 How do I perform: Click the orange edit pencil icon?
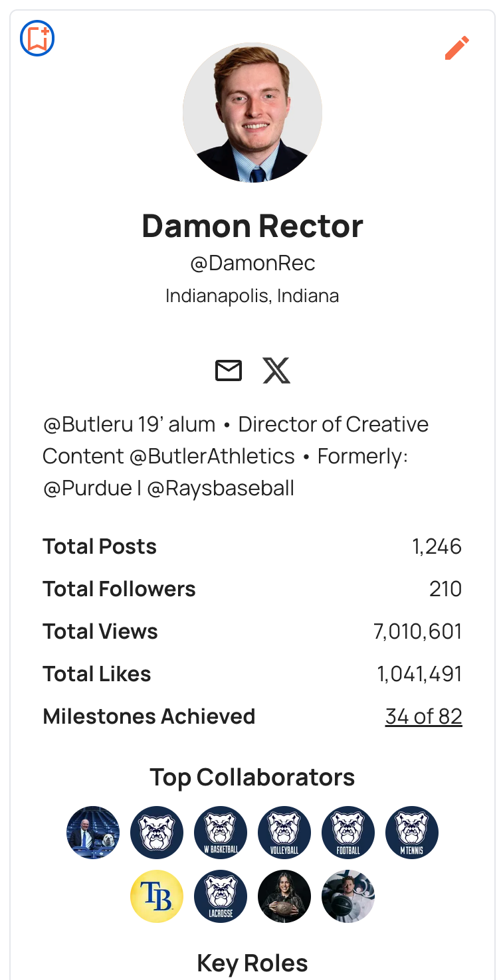tap(456, 48)
